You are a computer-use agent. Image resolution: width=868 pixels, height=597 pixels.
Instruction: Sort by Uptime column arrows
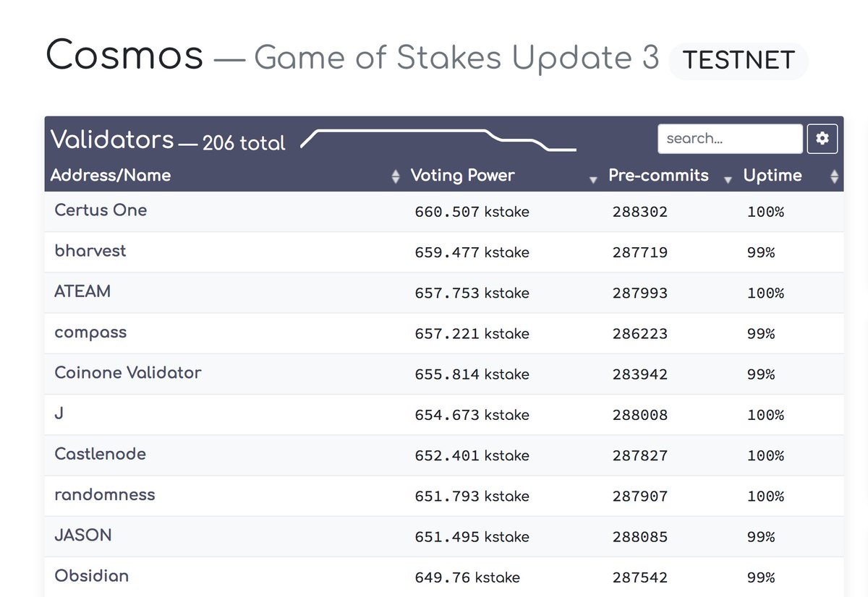pos(835,176)
